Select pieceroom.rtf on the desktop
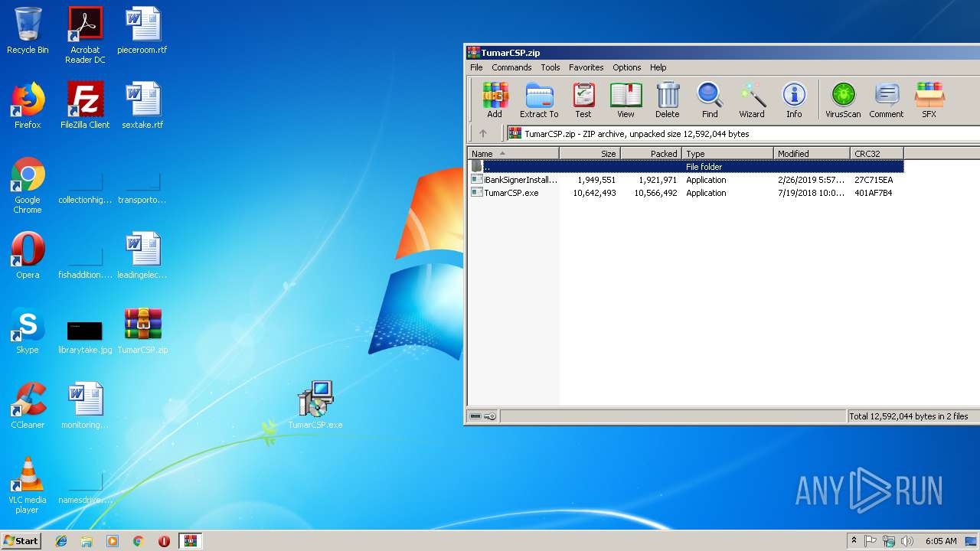Viewport: 980px width, 551px height. pyautogui.click(x=142, y=31)
